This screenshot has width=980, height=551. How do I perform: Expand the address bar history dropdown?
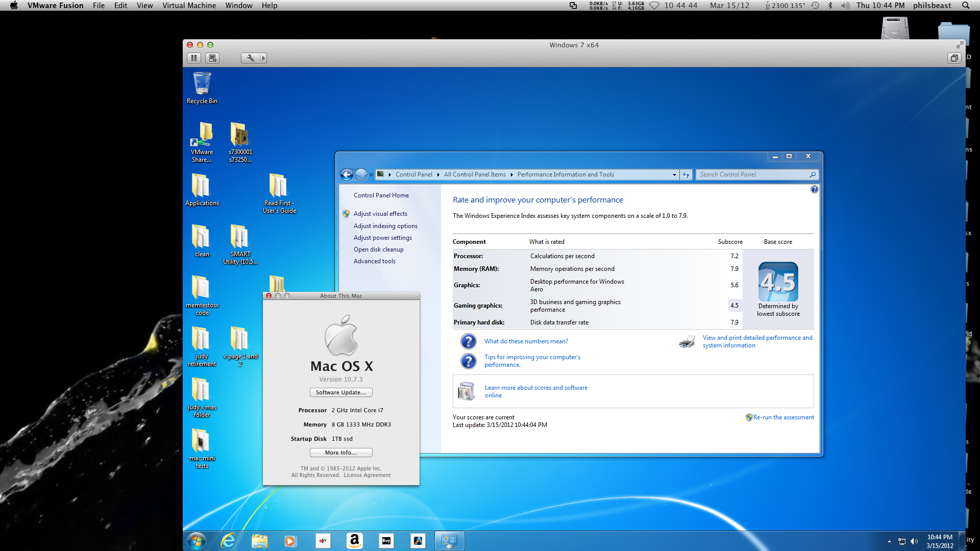(x=674, y=174)
